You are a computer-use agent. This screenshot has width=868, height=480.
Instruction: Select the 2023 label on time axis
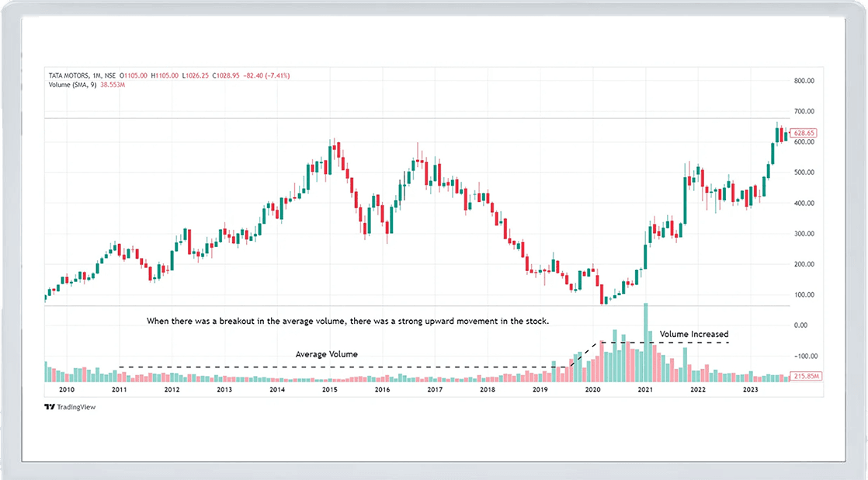pos(750,390)
